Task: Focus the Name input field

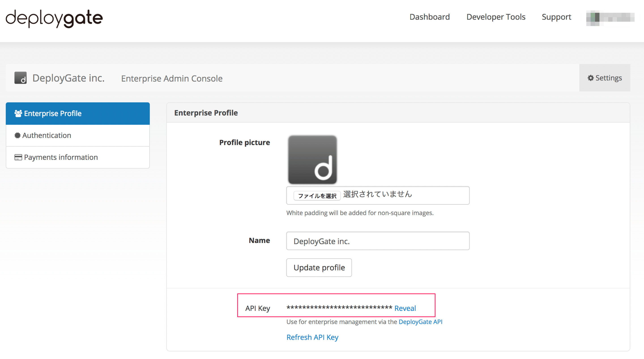Action: 378,241
